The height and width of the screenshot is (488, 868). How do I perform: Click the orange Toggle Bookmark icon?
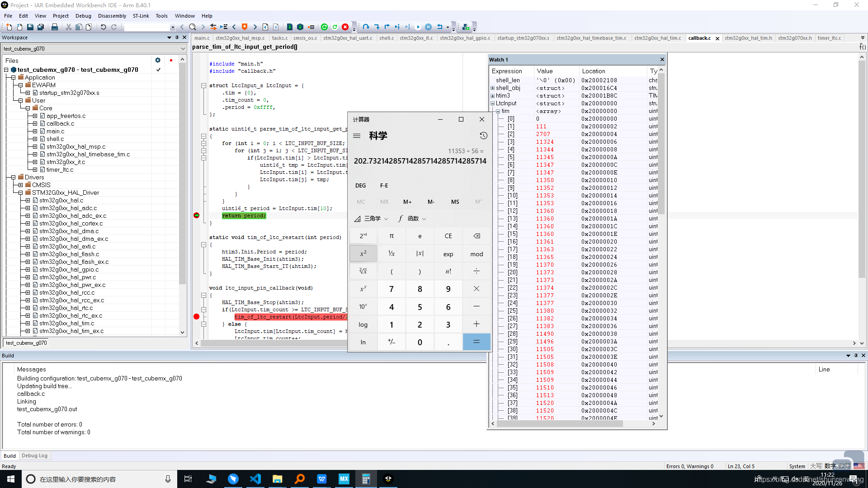(x=245, y=27)
